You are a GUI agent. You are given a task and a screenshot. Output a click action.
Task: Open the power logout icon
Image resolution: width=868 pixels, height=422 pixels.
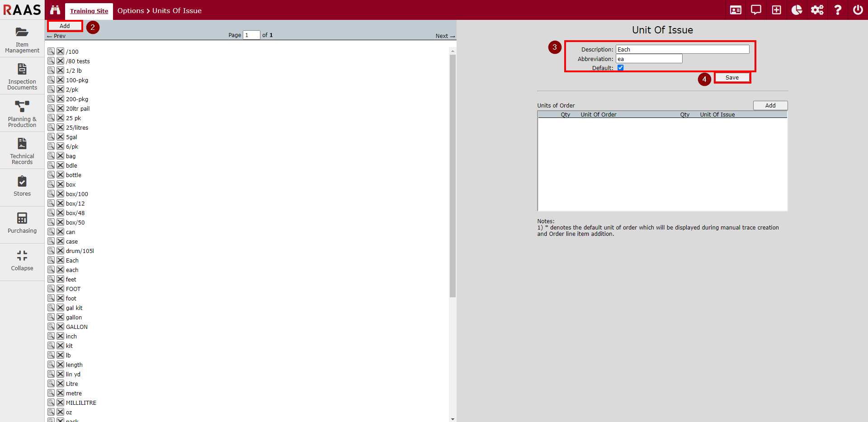(858, 10)
